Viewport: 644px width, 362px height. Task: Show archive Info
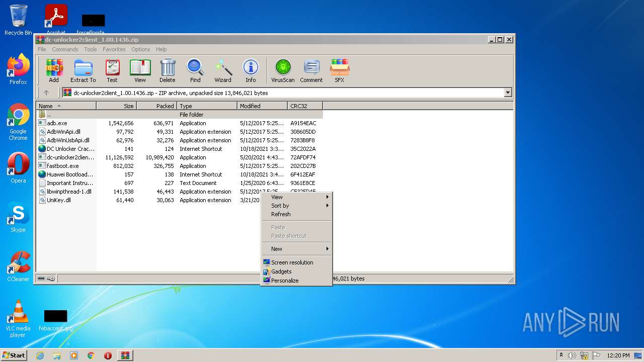(x=251, y=71)
